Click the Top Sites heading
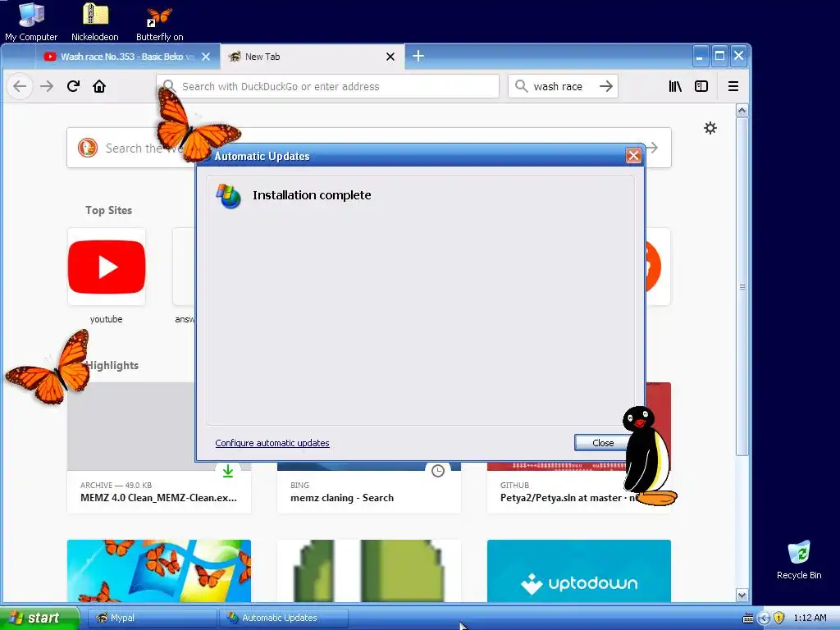The width and height of the screenshot is (840, 630). click(109, 210)
